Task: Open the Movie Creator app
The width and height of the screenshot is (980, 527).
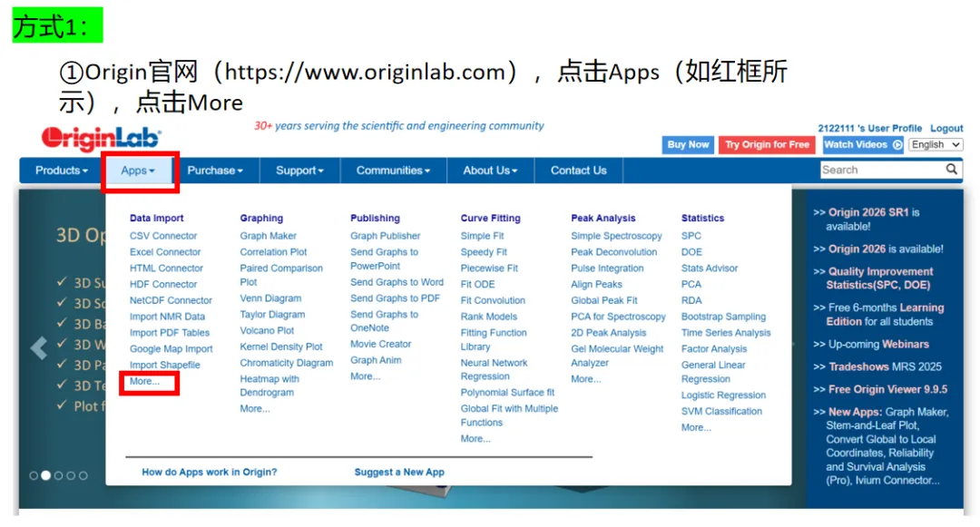Action: 380,344
